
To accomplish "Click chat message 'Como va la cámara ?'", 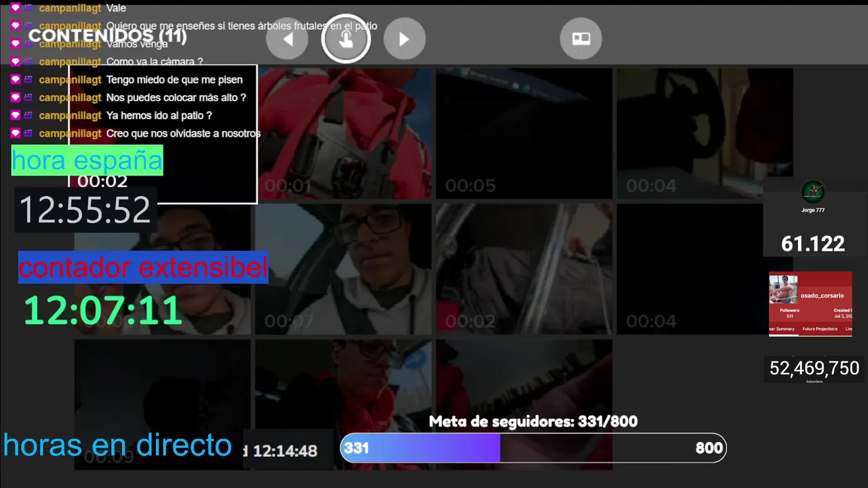I will pos(155,62).
